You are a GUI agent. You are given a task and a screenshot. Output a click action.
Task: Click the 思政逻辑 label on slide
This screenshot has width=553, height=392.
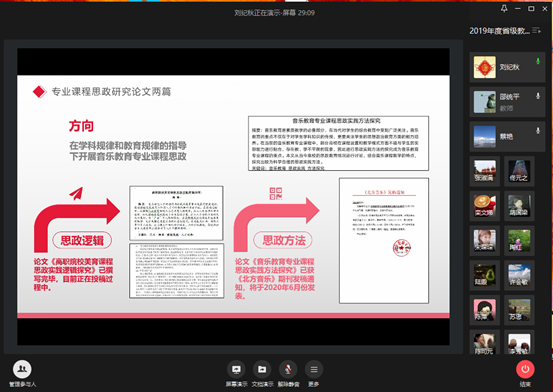82,240
